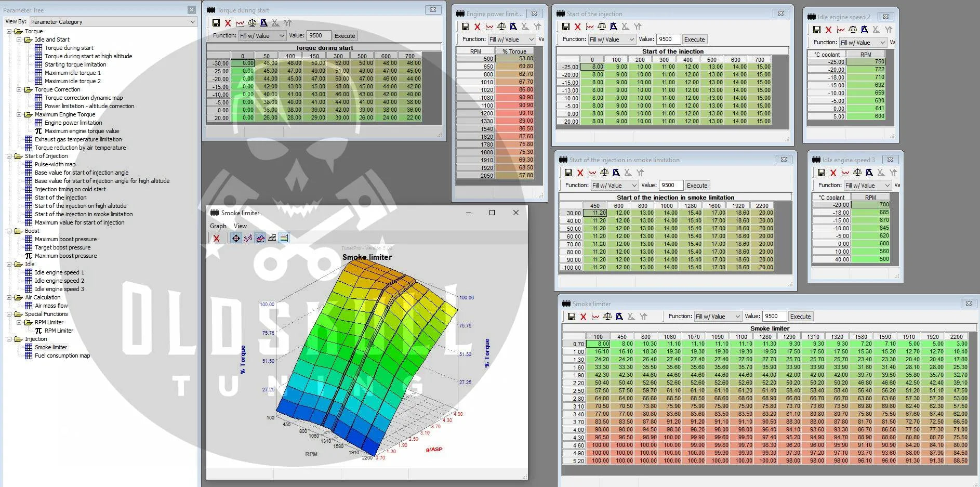Click red X icon in Smoke limiter graph toolbar

[x=217, y=238]
